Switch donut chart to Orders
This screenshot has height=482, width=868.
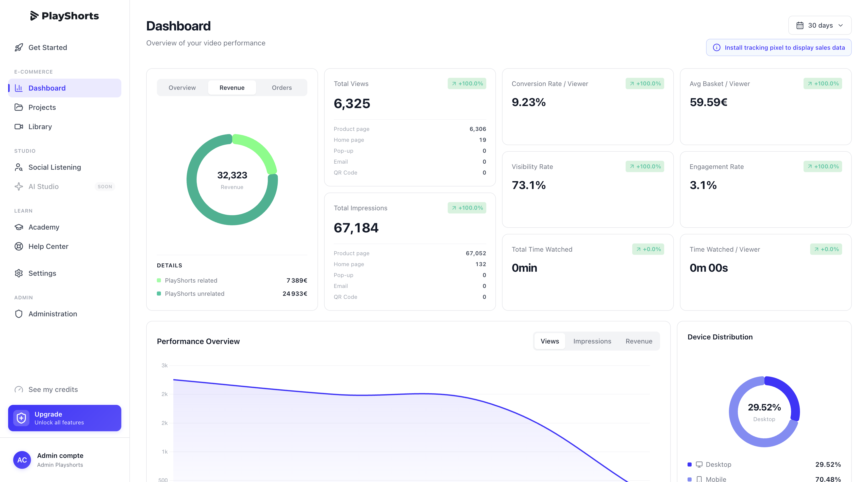(x=282, y=88)
